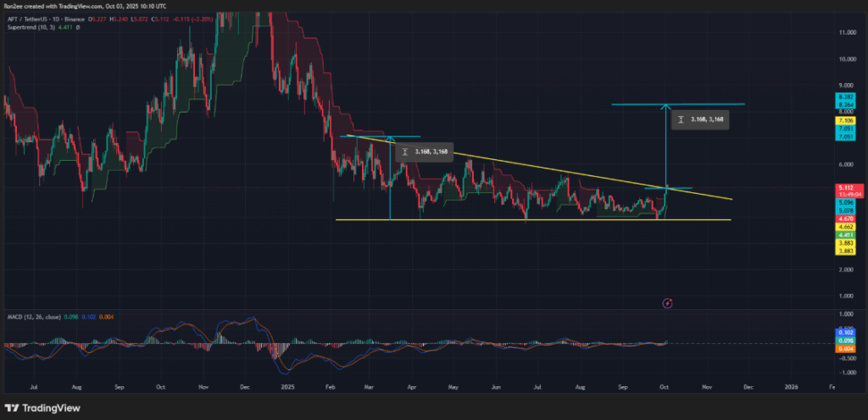
Task: Click the yellow horizontal support line
Action: [x=509, y=220]
